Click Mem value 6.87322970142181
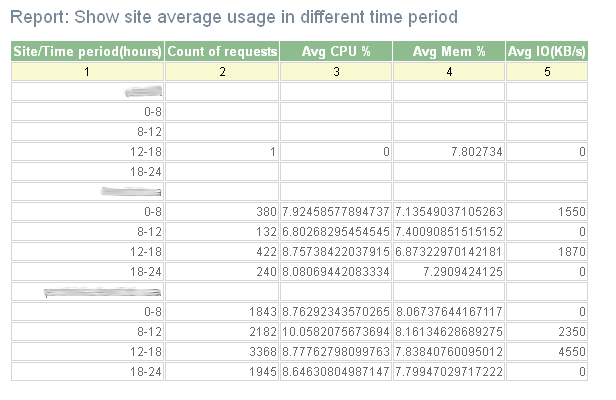The image size is (616, 400). [449, 252]
